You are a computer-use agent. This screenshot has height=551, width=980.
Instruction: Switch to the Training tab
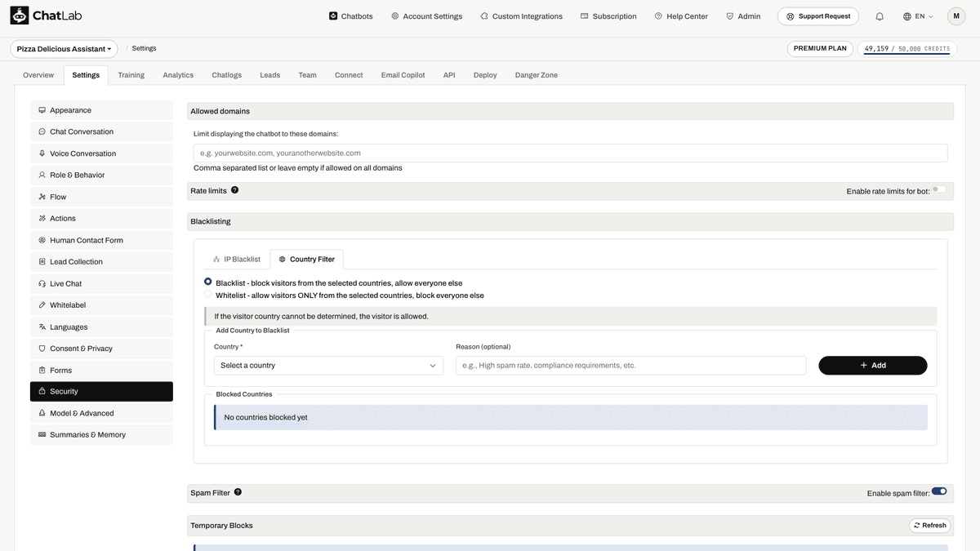click(x=131, y=75)
